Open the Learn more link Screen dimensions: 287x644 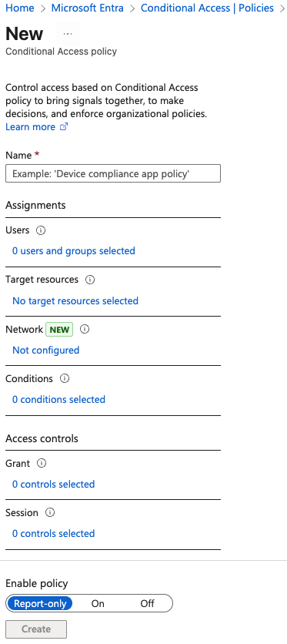[30, 127]
